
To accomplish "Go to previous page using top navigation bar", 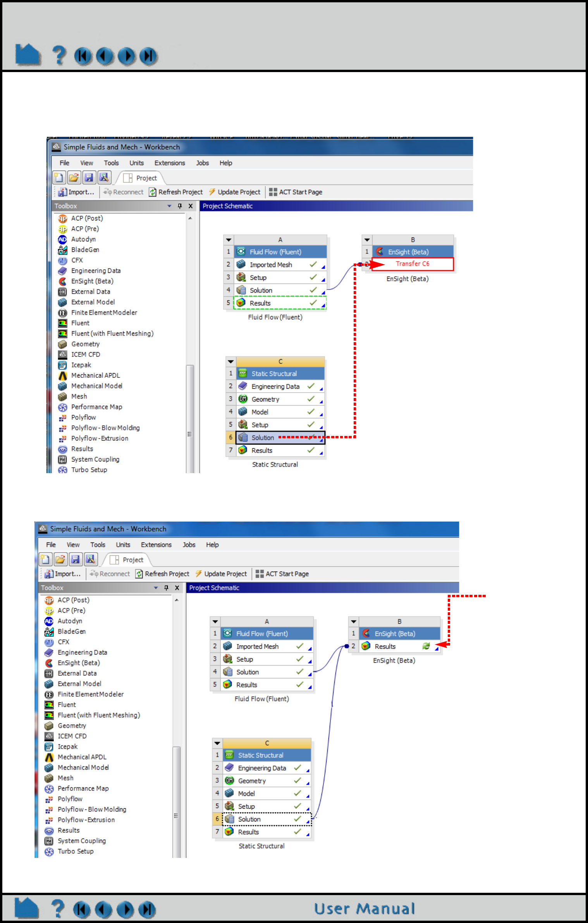I will [105, 56].
